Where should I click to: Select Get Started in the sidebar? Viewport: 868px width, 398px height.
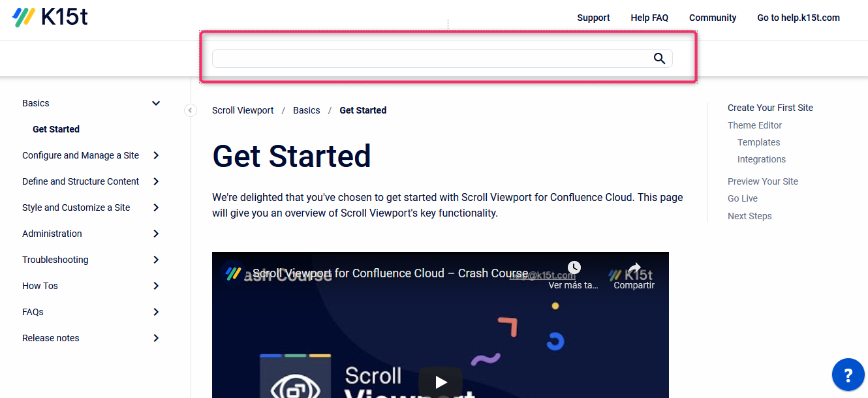(56, 129)
